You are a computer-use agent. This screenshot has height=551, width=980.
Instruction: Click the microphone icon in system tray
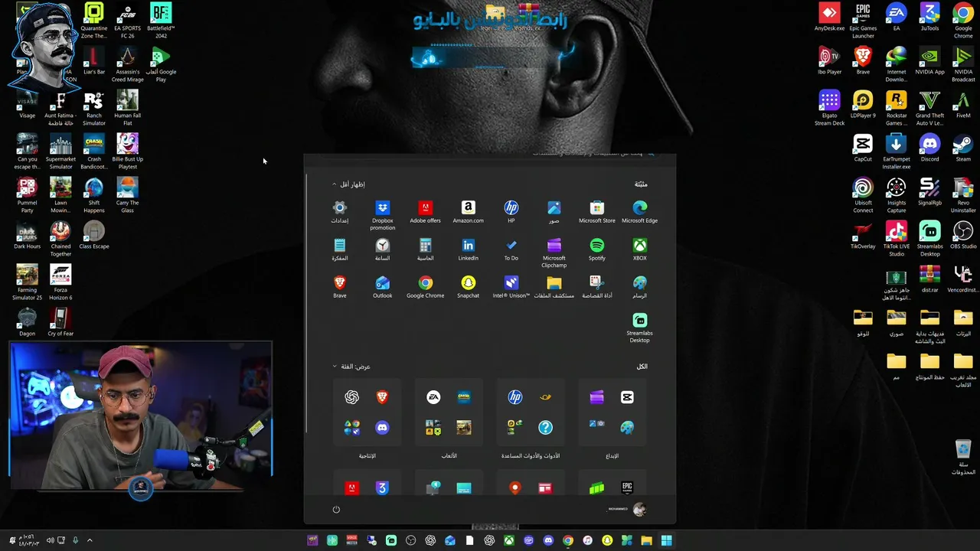click(x=75, y=540)
